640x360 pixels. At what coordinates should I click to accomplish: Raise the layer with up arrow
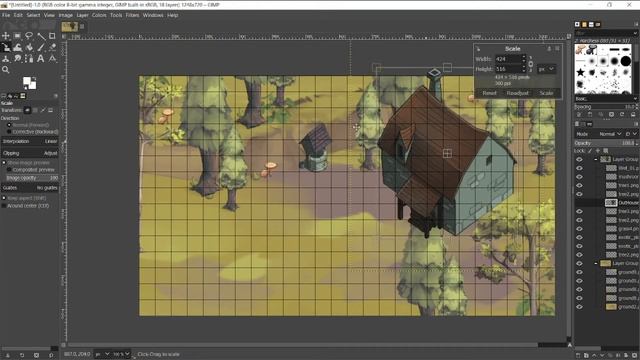[594, 356]
